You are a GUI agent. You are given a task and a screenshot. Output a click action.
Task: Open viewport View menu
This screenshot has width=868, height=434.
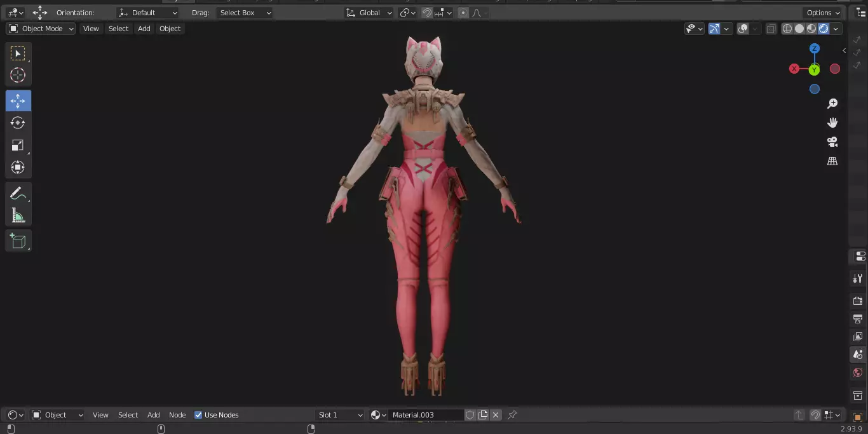91,29
